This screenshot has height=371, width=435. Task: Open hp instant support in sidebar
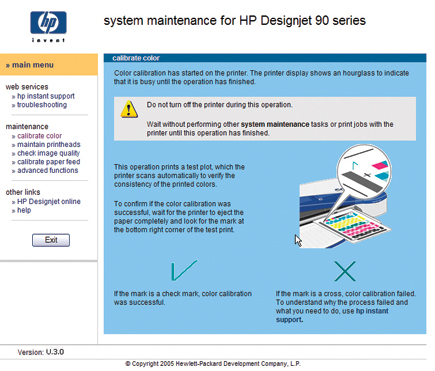(x=46, y=96)
